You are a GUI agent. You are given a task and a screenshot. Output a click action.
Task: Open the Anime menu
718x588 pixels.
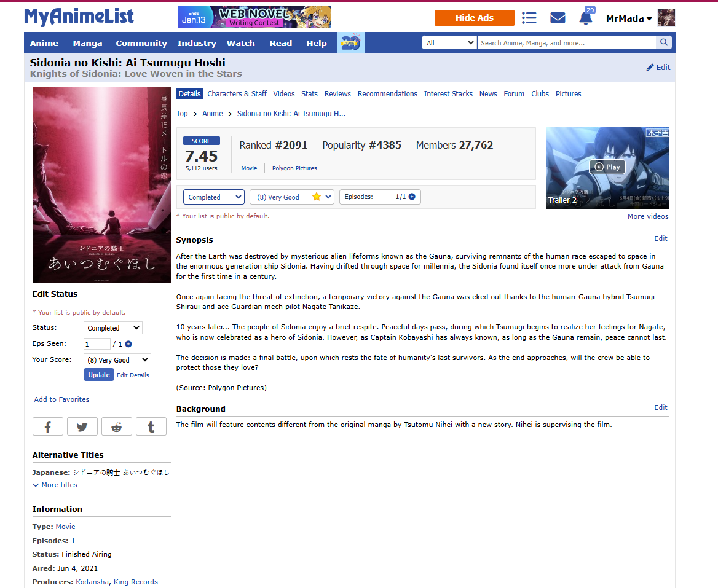[44, 43]
